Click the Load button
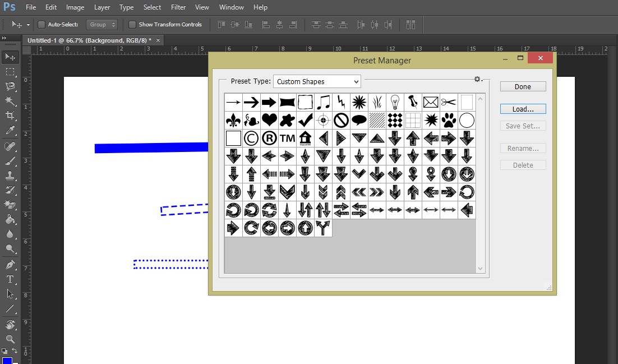 [522, 108]
